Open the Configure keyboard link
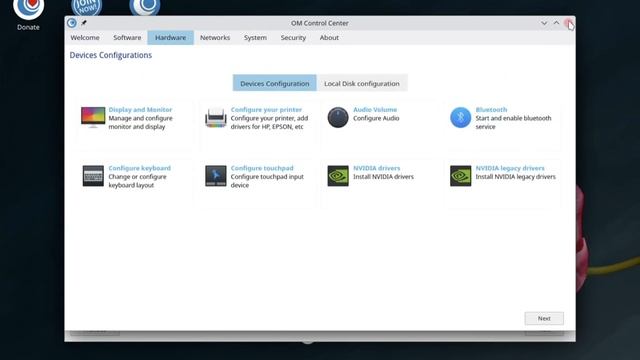 (140, 168)
